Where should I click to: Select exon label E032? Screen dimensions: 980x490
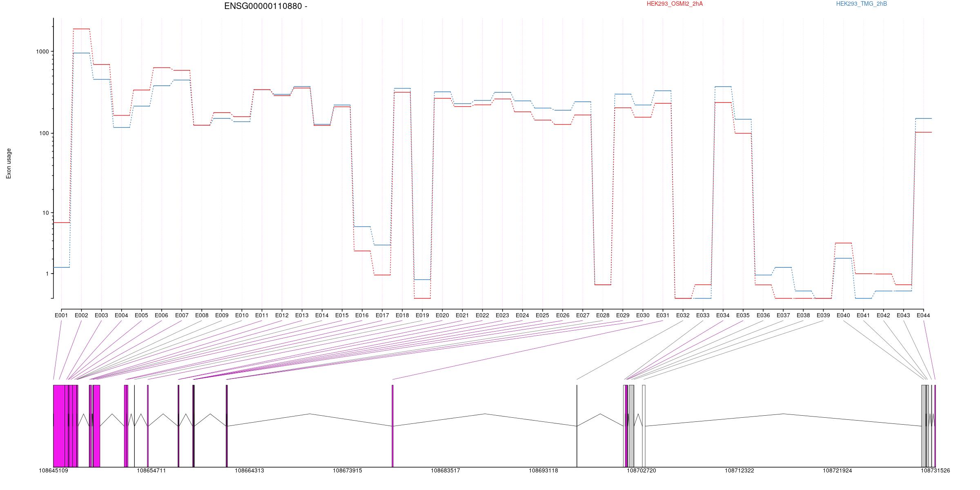pos(683,315)
